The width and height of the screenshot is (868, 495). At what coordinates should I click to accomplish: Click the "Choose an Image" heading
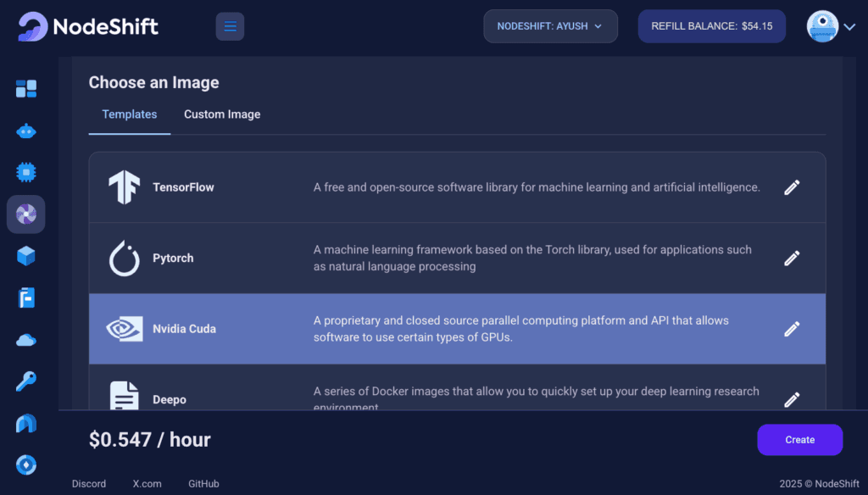pyautogui.click(x=154, y=82)
